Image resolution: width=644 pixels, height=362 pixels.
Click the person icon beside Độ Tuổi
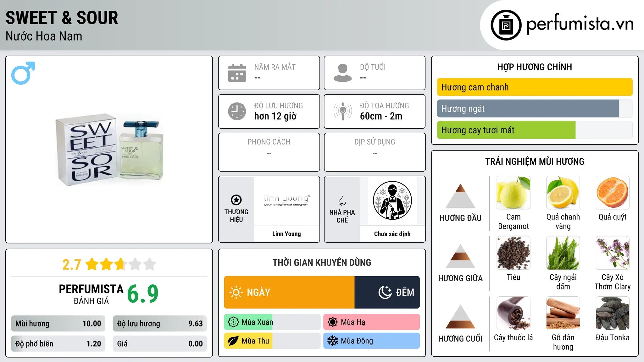[343, 73]
